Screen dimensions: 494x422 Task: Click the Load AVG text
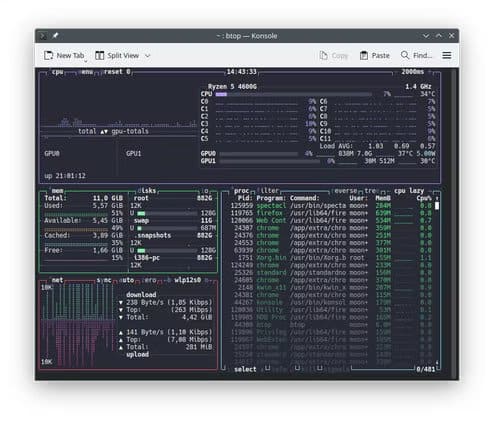pyautogui.click(x=336, y=146)
